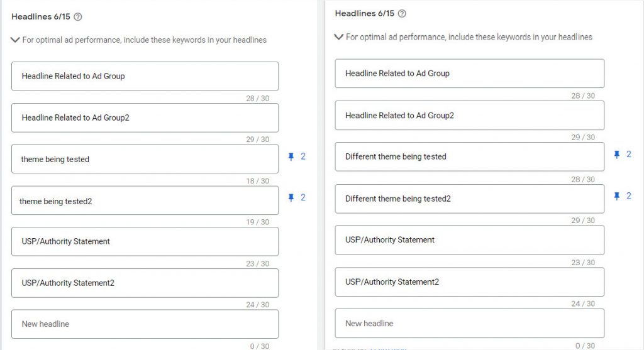Click pin icon beside 'Different theme being tested'
This screenshot has width=644, height=350.
pyautogui.click(x=617, y=154)
